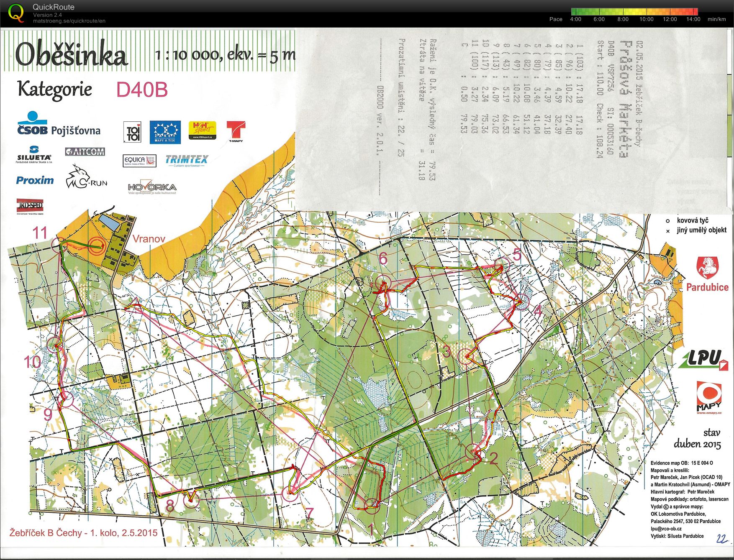The image size is (734, 560).
Task: Click the red T-Mapy logo
Action: 236,132
